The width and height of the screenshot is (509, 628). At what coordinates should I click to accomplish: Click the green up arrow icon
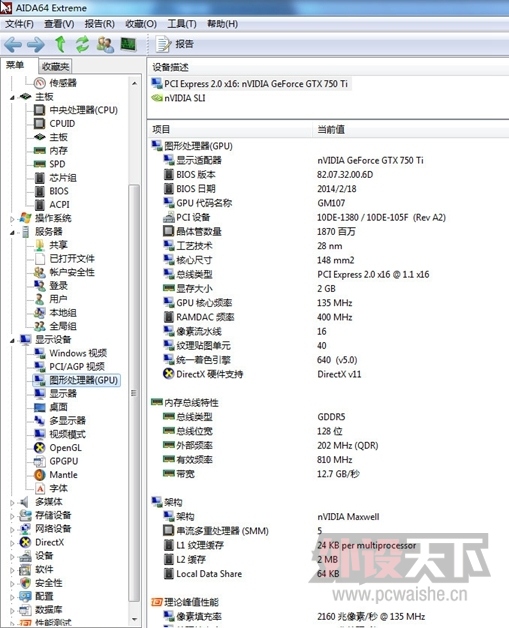(60, 44)
